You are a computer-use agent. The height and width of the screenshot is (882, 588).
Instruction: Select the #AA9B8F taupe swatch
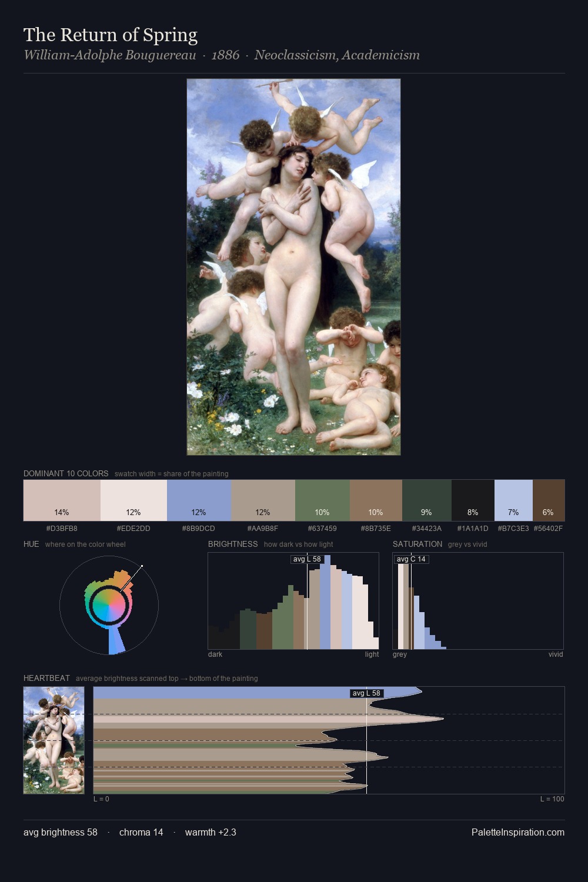(x=263, y=500)
